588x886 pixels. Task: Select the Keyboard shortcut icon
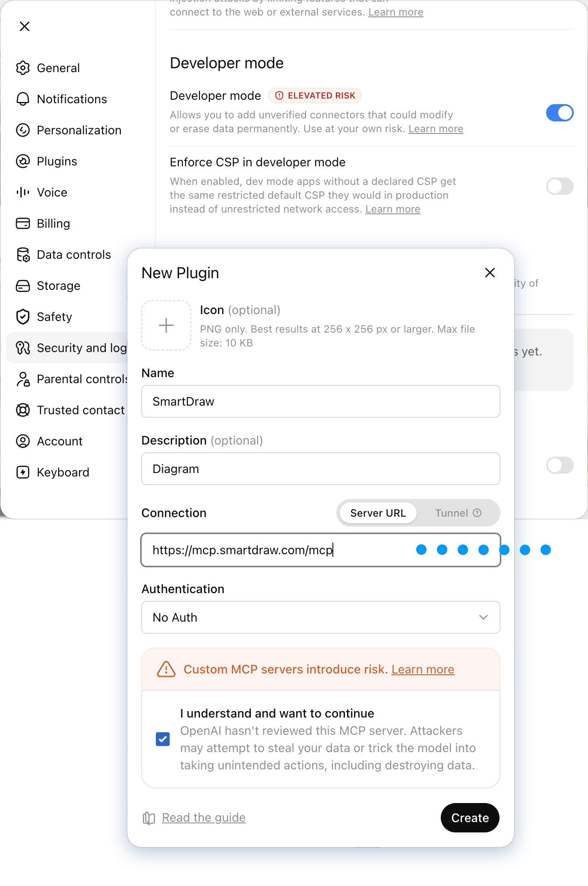23,472
